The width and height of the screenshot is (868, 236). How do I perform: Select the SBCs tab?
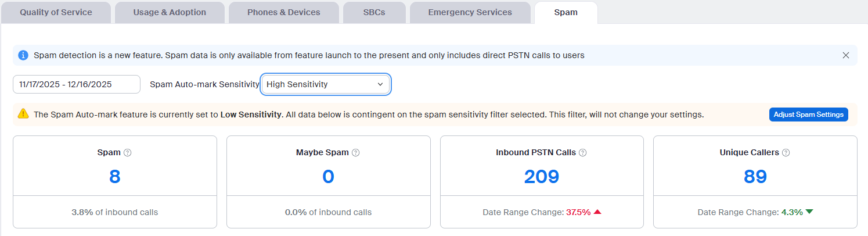(374, 12)
